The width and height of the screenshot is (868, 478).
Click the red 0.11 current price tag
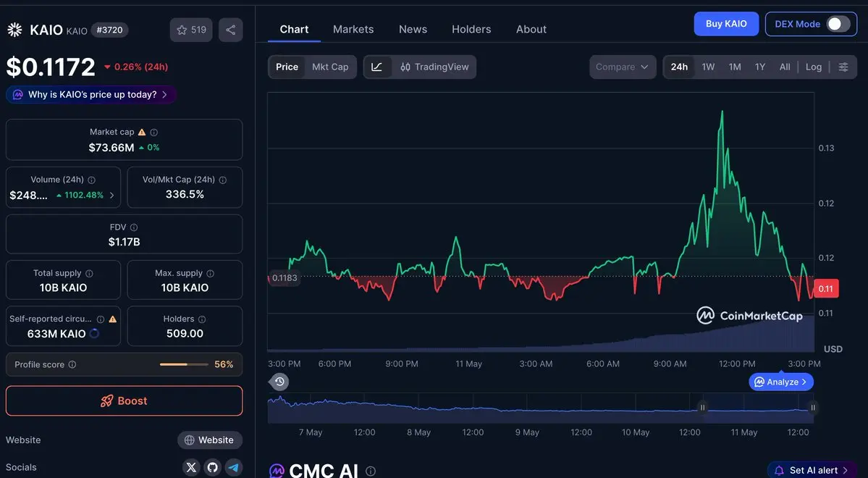pyautogui.click(x=825, y=288)
